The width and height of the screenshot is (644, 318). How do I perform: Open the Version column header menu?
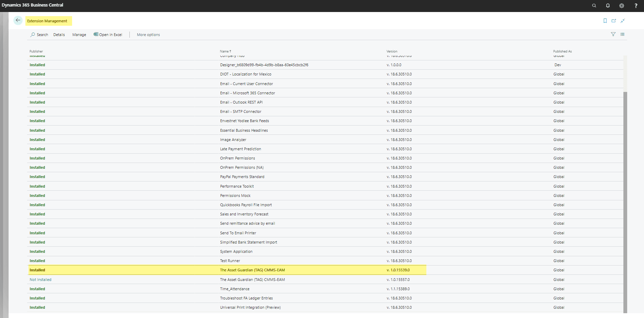392,51
